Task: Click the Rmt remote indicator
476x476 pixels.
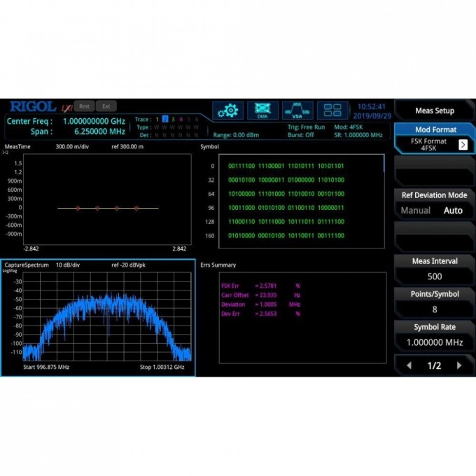Action: coord(84,106)
